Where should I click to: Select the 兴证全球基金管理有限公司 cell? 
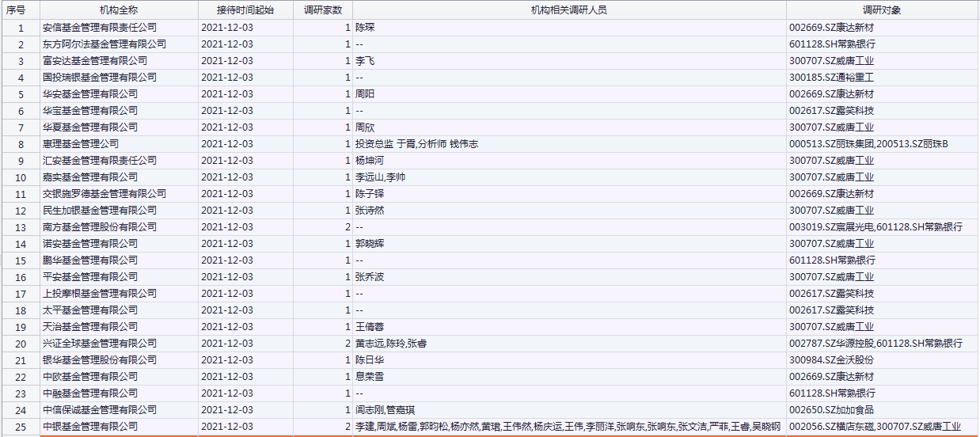coord(100,344)
